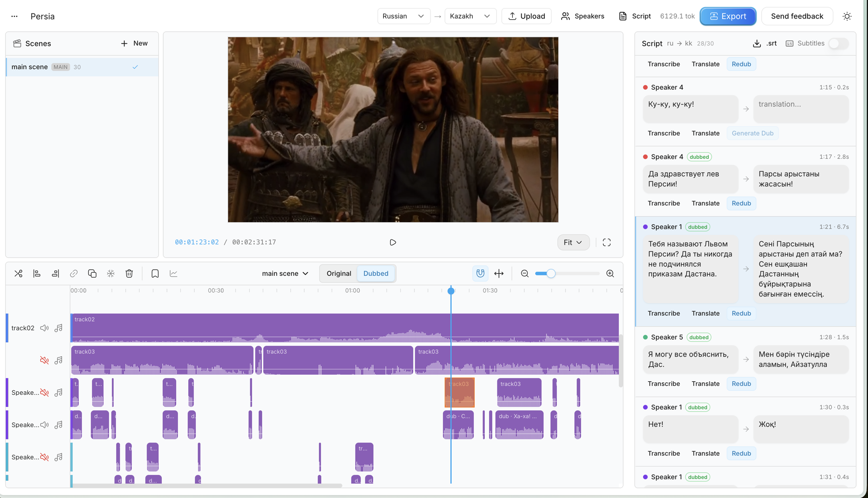The width and height of the screenshot is (868, 498).
Task: Open the automation graph icon
Action: (174, 273)
